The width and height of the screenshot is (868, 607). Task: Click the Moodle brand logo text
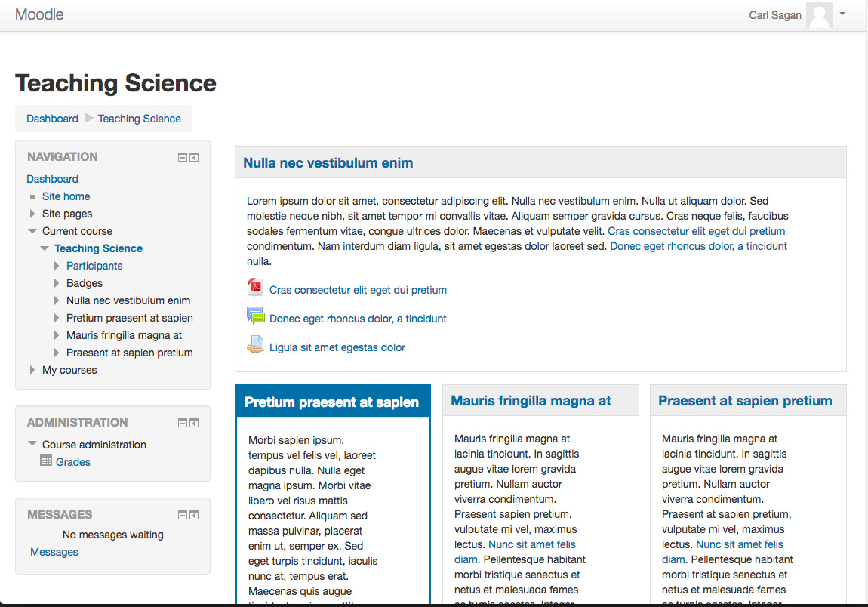tap(39, 14)
